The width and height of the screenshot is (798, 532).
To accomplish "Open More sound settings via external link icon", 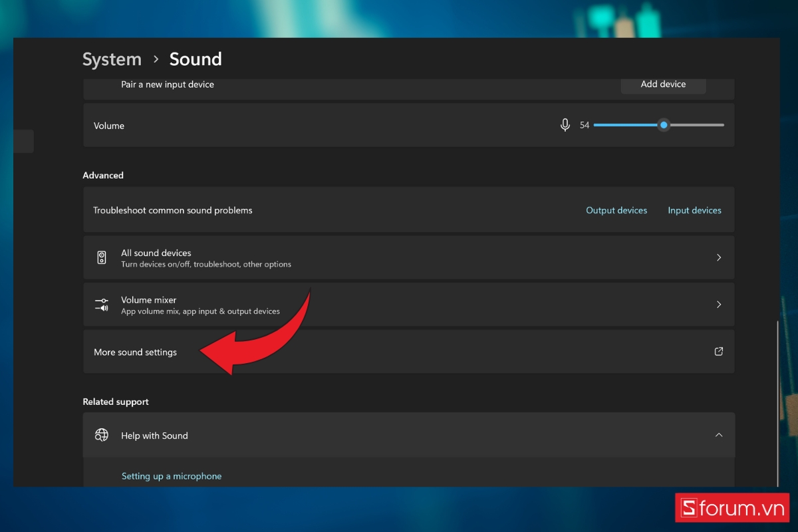I will point(718,351).
